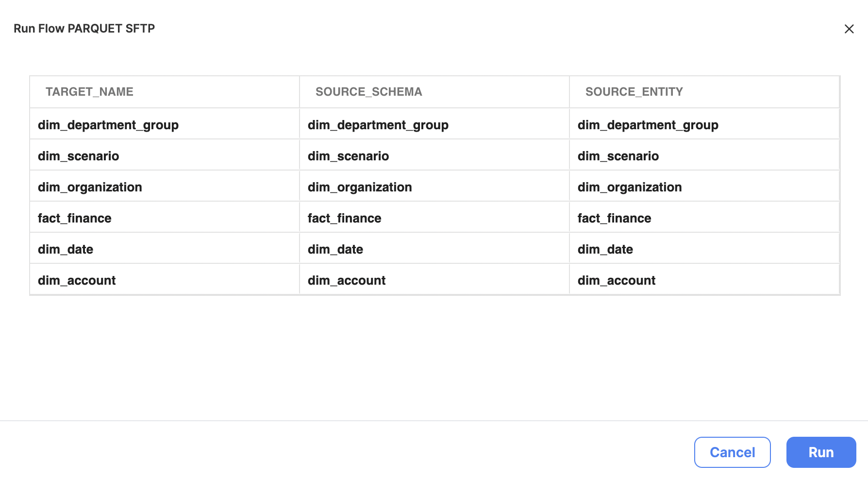Select the TARGET_NAME column header
Viewport: 868px width, 480px height.
[89, 92]
